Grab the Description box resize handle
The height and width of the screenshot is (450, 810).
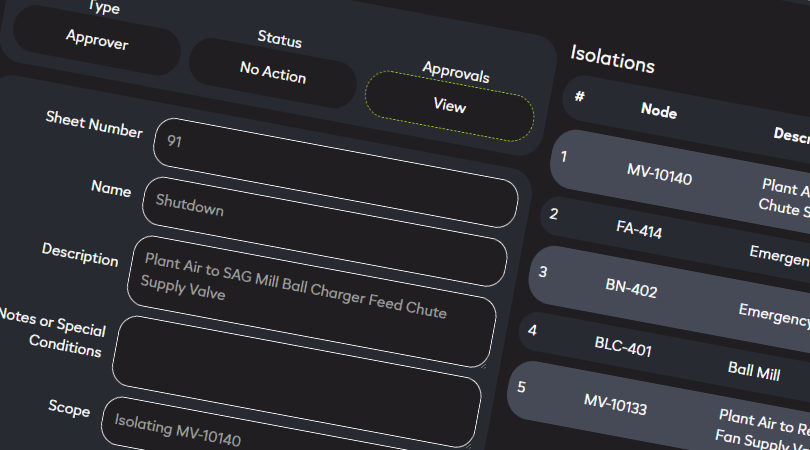(x=484, y=365)
